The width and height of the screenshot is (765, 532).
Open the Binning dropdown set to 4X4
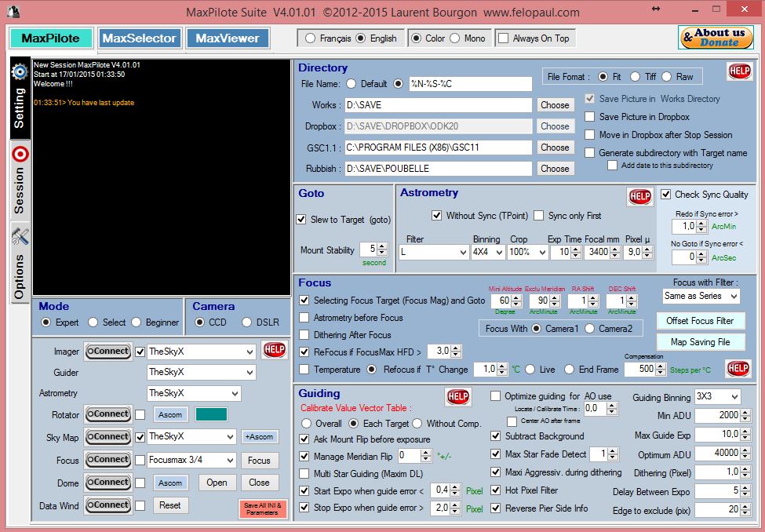click(x=489, y=252)
